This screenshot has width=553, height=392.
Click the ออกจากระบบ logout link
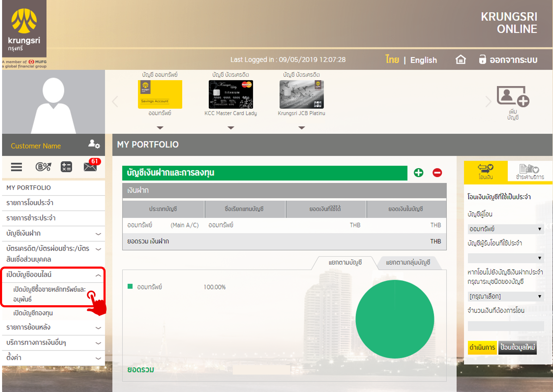tap(514, 60)
